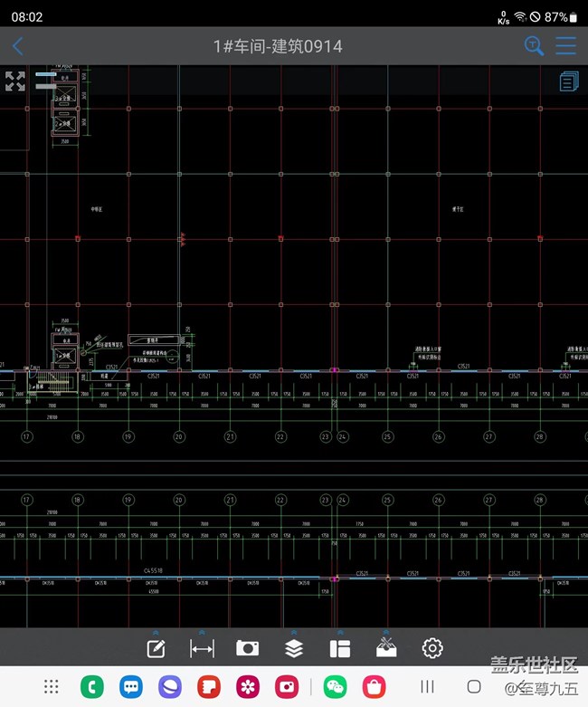This screenshot has height=707, width=588.
Task: Toggle full-screen view with the expand arrows icon
Action: (x=15, y=81)
